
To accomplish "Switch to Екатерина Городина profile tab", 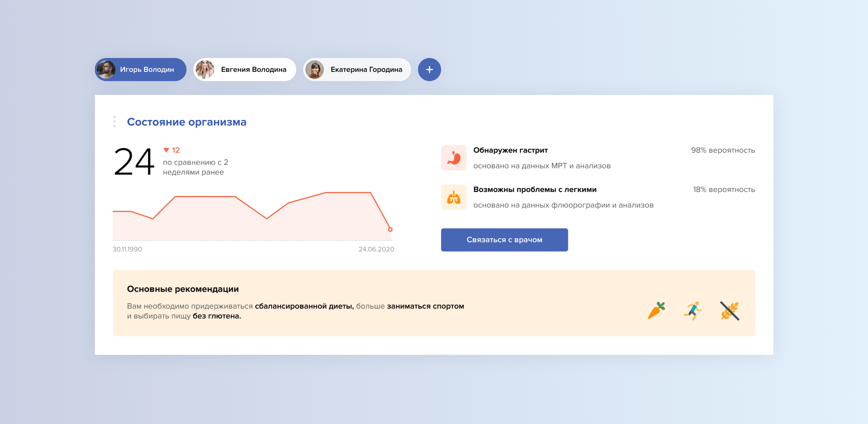I will click(366, 70).
